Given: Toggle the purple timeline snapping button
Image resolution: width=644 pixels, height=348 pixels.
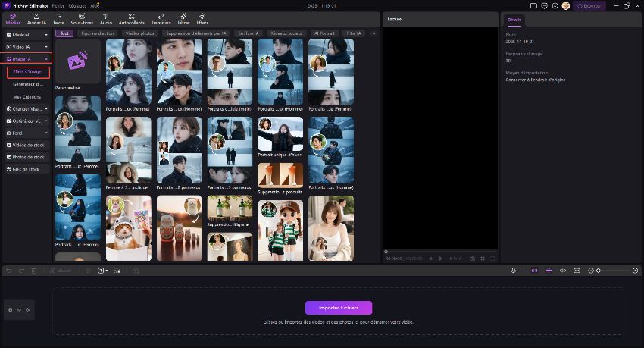Looking at the screenshot, I should (534, 271).
